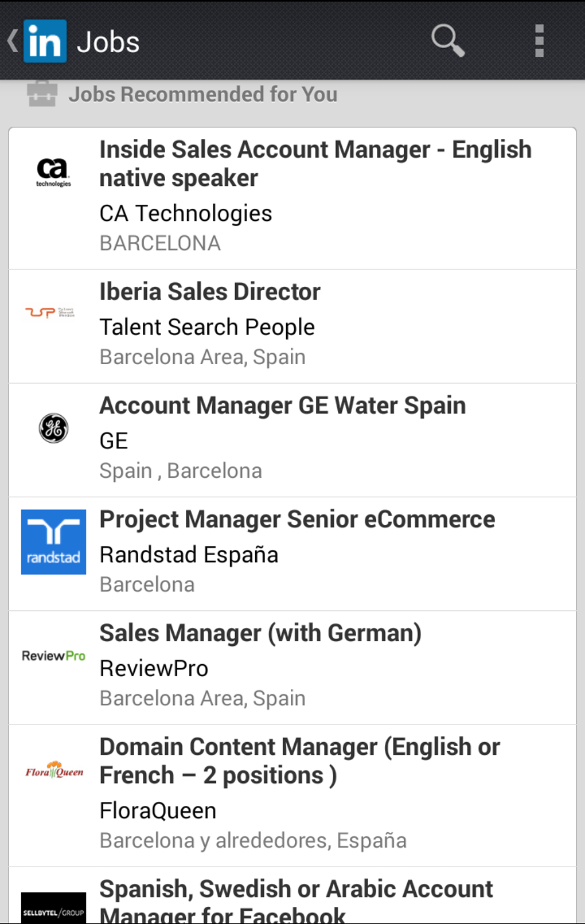
Task: Open Sales Manager (with German) job
Action: tap(260, 633)
